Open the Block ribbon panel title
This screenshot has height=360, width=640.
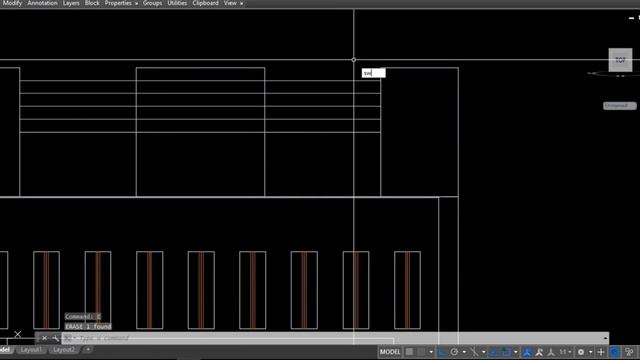92,3
